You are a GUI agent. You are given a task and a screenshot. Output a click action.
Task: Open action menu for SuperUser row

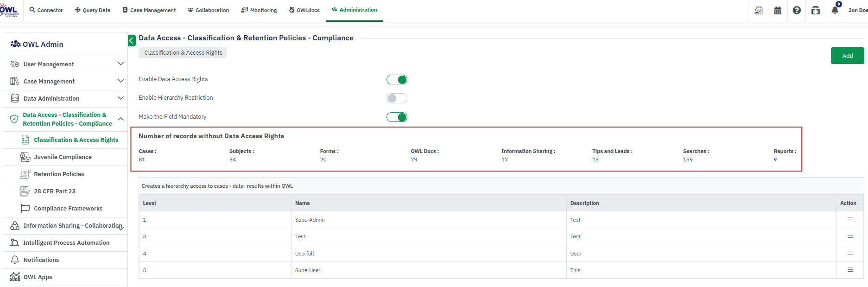coord(850,270)
